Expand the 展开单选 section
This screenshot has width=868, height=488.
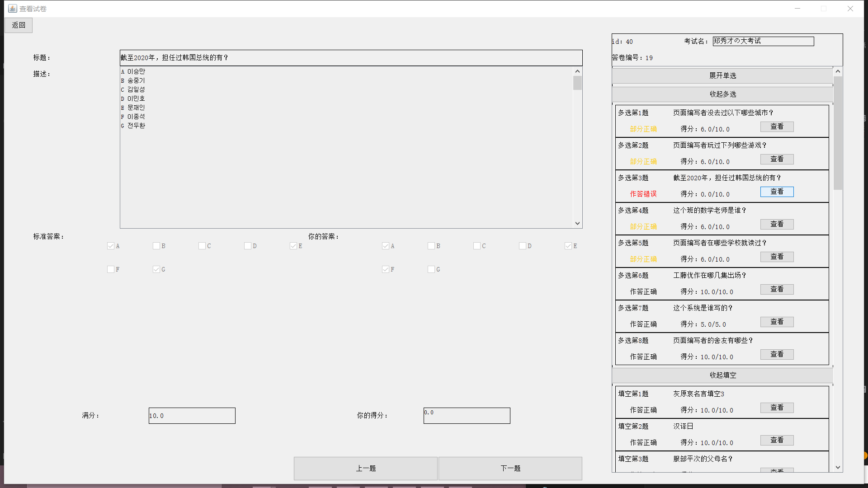click(x=722, y=76)
